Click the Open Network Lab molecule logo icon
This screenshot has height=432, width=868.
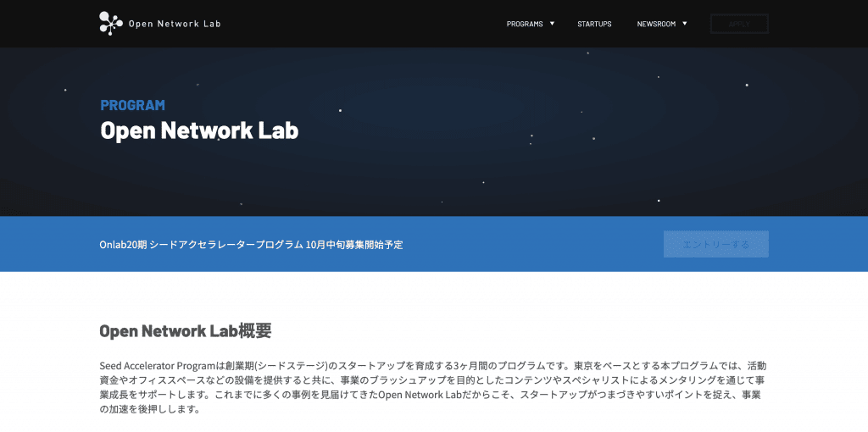click(111, 24)
